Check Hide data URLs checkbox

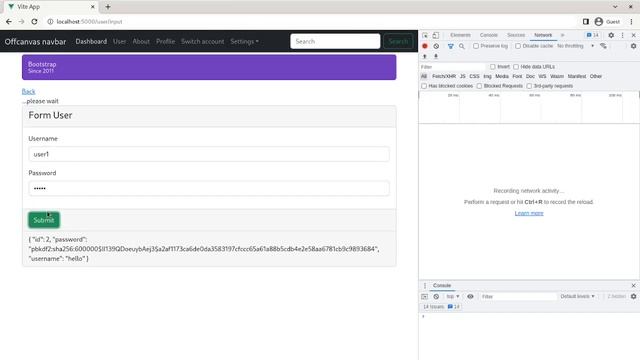[516, 67]
